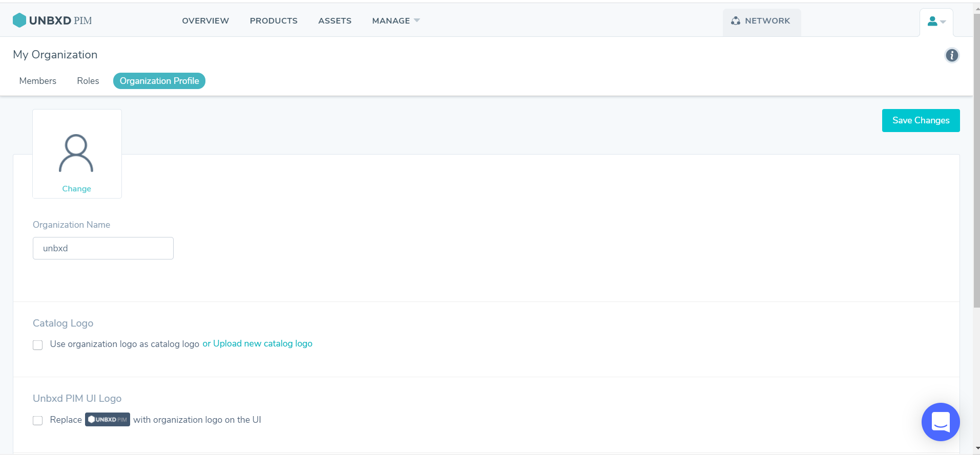Expand the Manage dropdown menu
The image size is (980, 455).
pyautogui.click(x=395, y=21)
